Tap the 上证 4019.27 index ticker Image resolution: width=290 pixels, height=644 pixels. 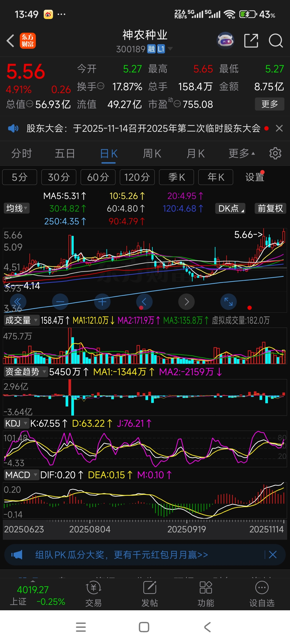pos(38,596)
